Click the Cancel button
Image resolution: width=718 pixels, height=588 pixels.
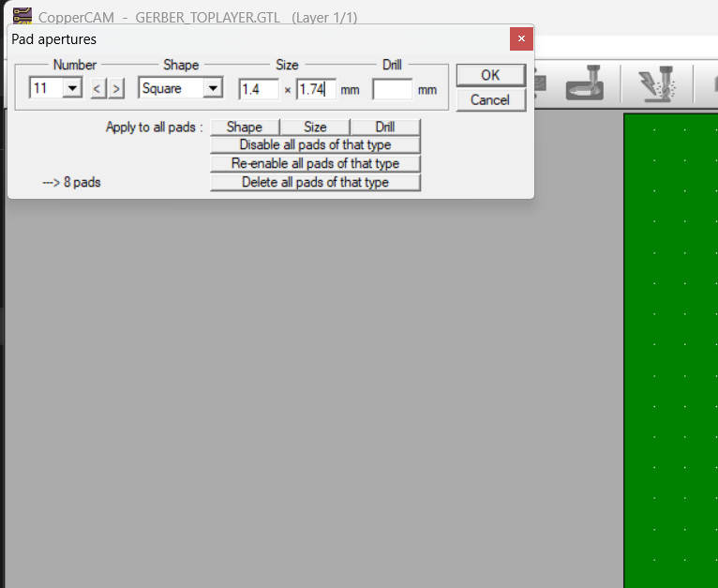pos(490,100)
